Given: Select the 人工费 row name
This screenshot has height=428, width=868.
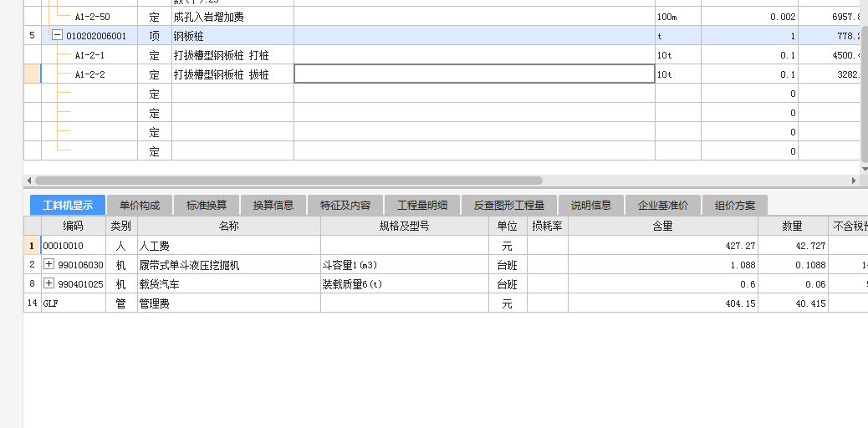Looking at the screenshot, I should click(x=228, y=245).
